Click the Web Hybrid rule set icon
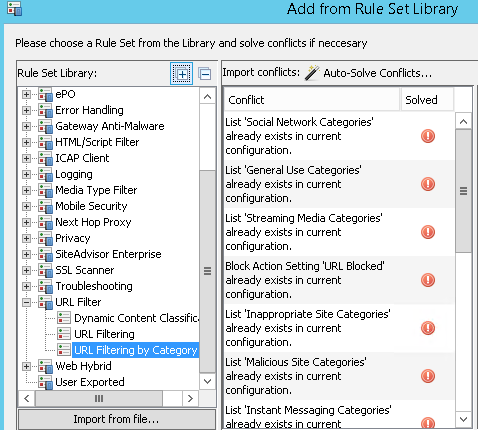 (x=45, y=366)
